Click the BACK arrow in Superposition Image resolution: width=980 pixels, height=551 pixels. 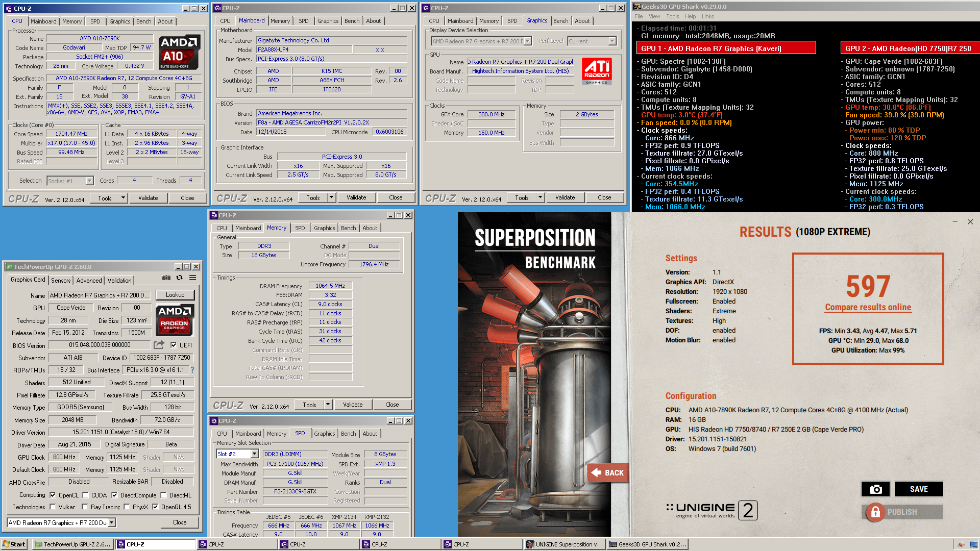607,473
